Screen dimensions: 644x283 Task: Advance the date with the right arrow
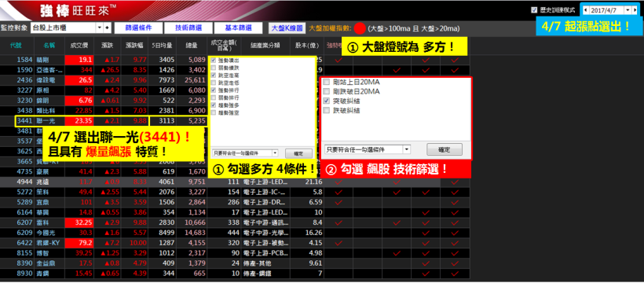(x=635, y=10)
